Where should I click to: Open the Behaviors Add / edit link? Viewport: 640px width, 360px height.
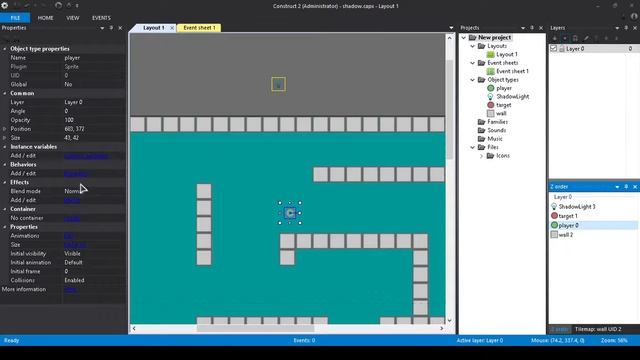coord(76,173)
